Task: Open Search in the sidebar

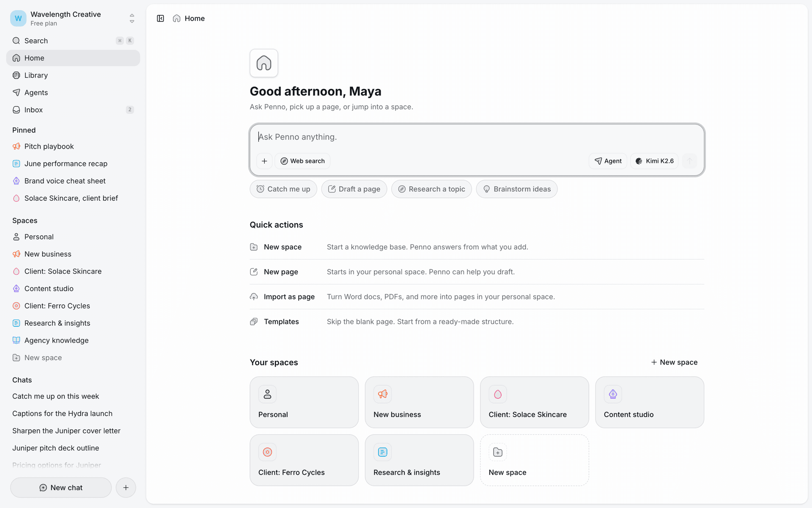Action: click(x=73, y=41)
